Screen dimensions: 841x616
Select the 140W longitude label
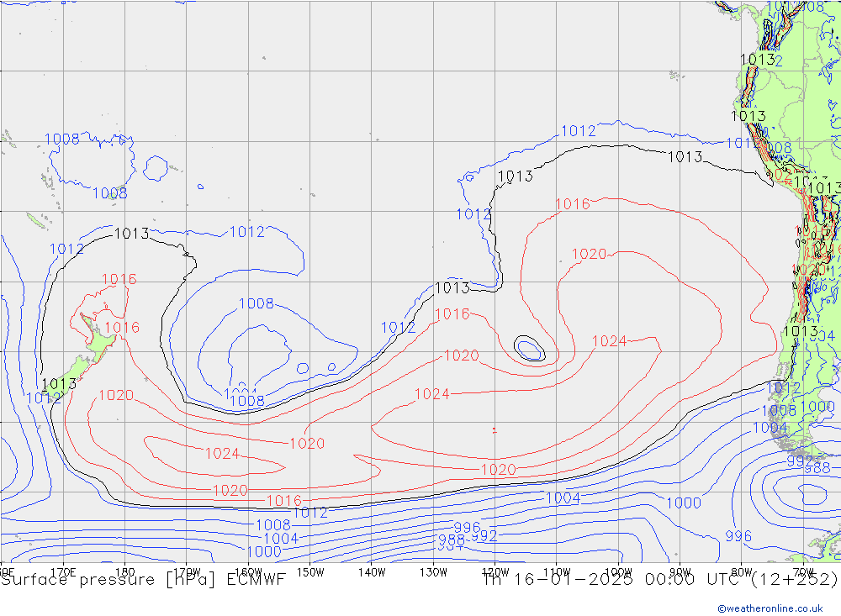372,572
